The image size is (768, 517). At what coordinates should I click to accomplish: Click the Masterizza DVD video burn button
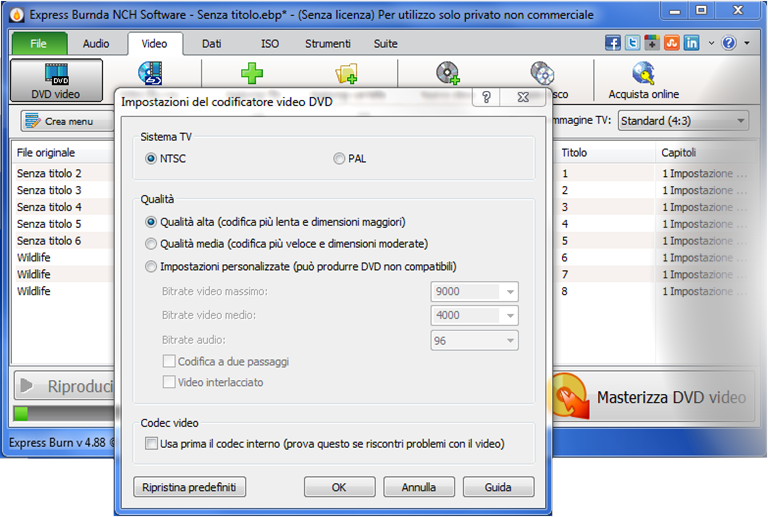[x=653, y=397]
